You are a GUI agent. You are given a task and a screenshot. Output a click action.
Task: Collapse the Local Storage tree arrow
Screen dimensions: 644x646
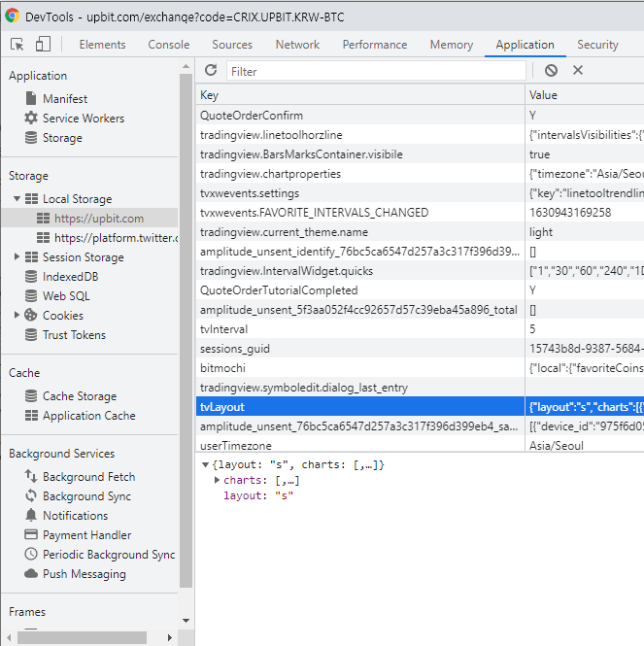pyautogui.click(x=17, y=199)
